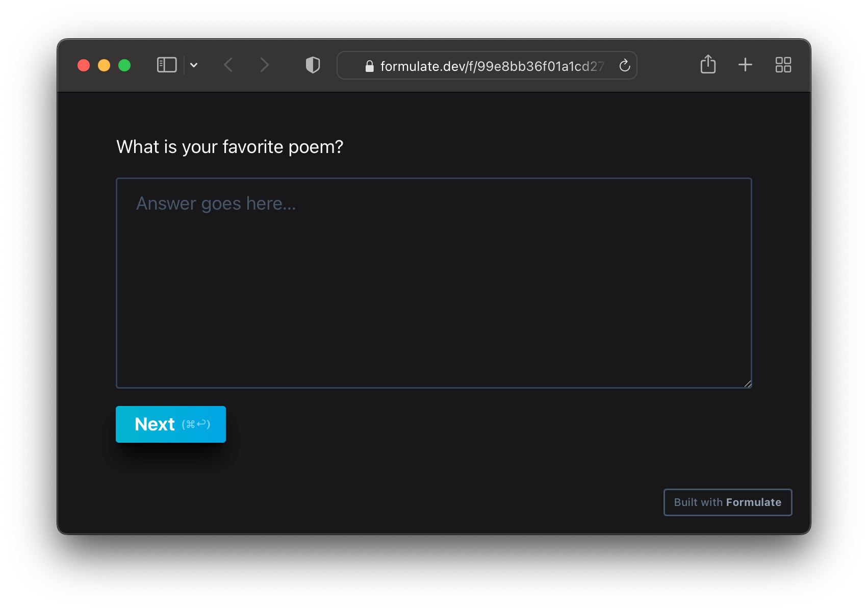Reload the formulate.dev page
Image resolution: width=868 pixels, height=610 pixels.
624,65
